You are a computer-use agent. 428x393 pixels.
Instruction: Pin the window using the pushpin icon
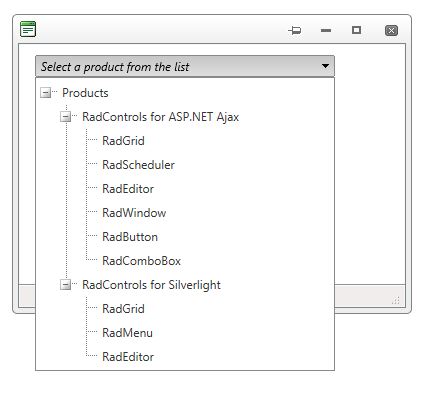click(x=295, y=31)
